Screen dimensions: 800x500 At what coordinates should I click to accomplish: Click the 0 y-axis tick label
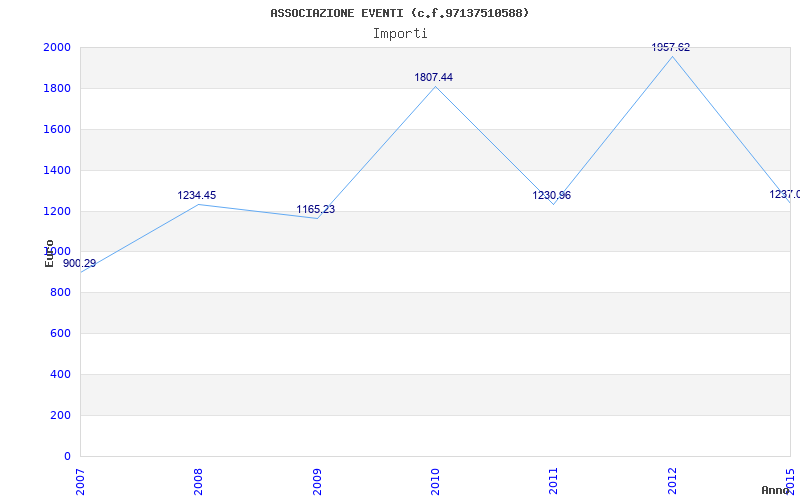pyautogui.click(x=67, y=456)
